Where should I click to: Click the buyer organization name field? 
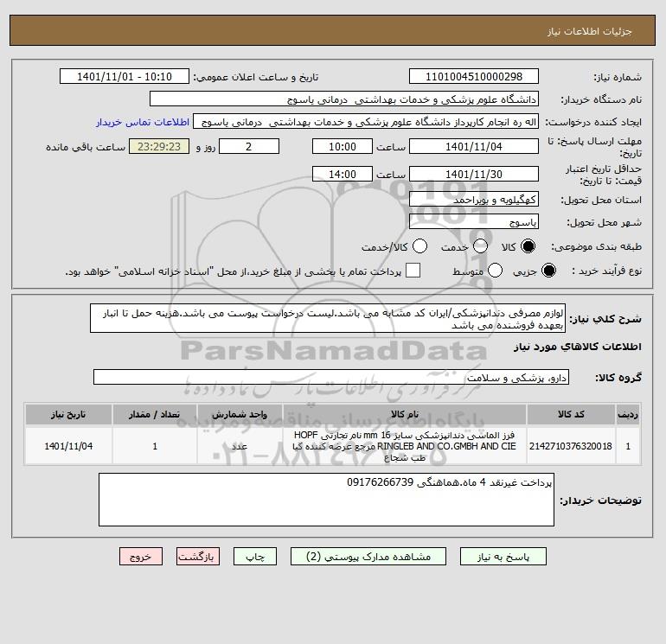tap(344, 99)
